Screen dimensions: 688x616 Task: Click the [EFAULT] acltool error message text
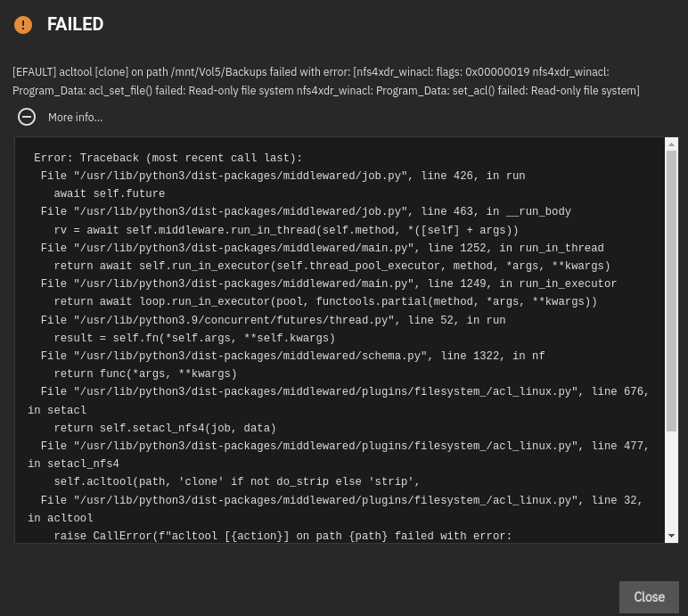pyautogui.click(x=326, y=81)
